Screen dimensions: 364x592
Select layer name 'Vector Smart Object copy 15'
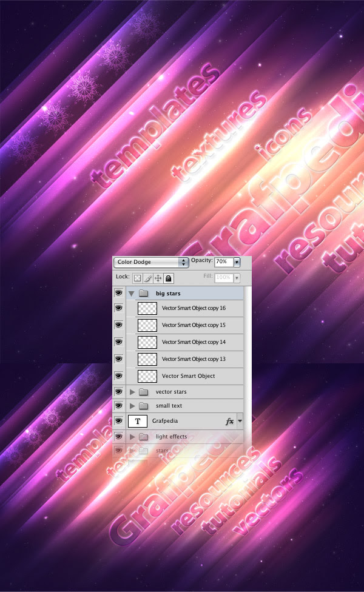(x=194, y=325)
